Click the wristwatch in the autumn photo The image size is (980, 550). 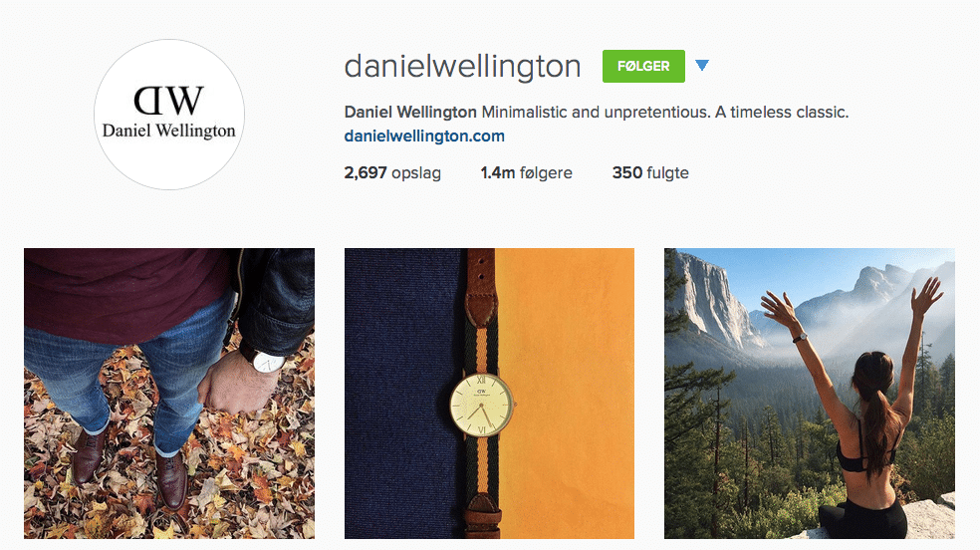tap(269, 361)
